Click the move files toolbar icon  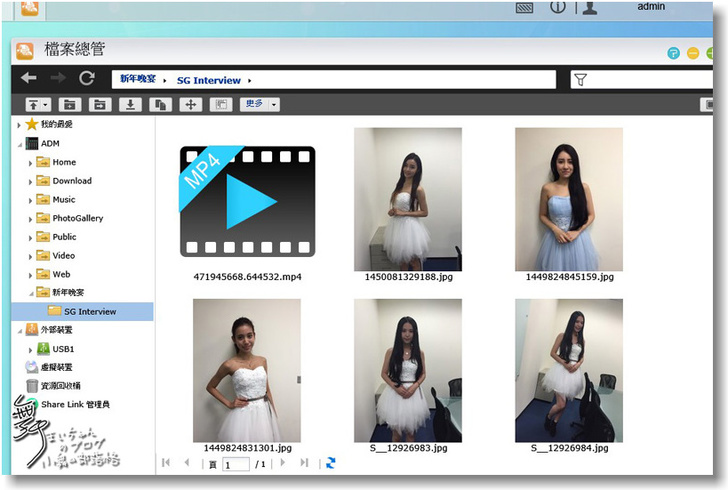coord(190,104)
